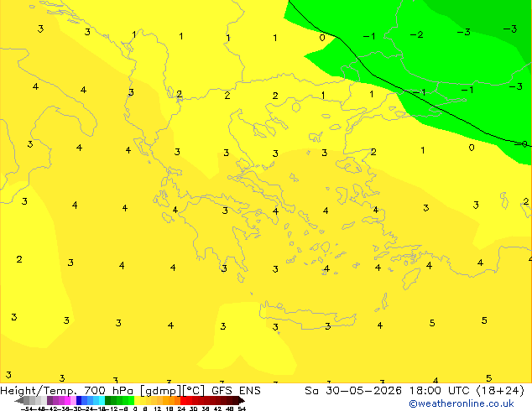Screen dimensions: 532x411
Task: Select the bright red legend swatch
Action: tap(183, 401)
